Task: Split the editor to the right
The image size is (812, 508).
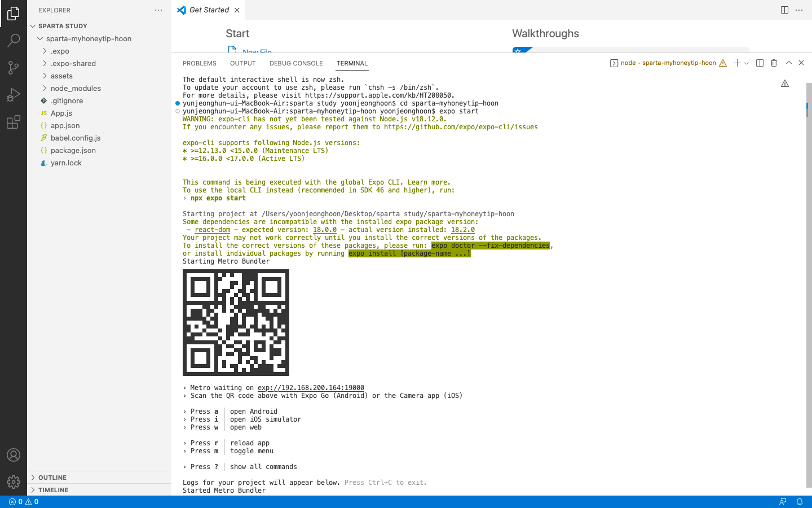Action: tap(784, 10)
